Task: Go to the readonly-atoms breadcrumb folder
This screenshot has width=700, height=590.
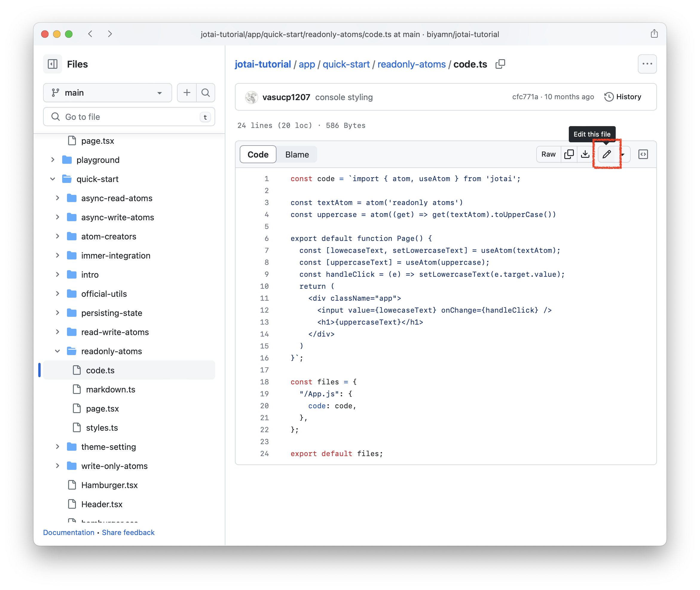Action: [x=411, y=64]
